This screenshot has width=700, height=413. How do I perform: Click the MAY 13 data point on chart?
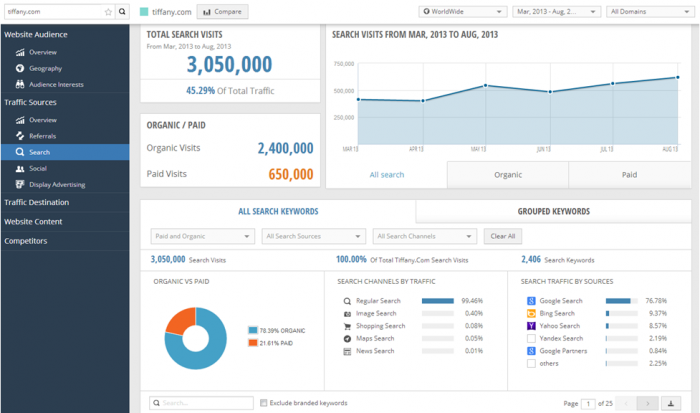[485, 86]
